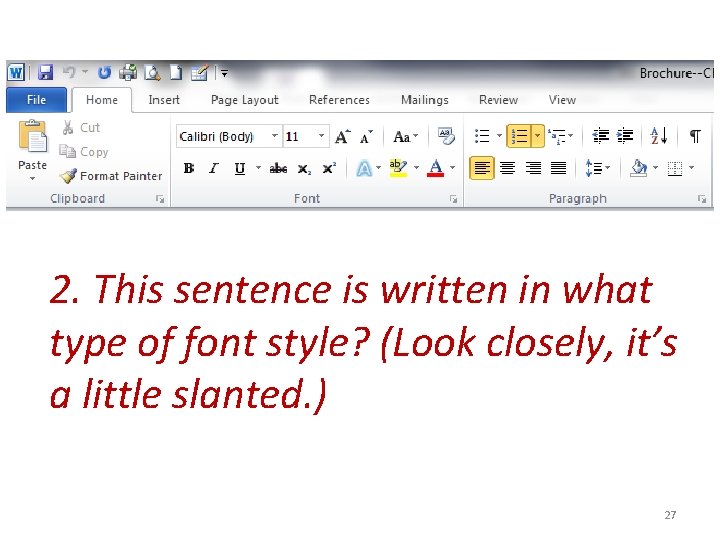Align text left
The image size is (720, 540).
click(x=482, y=168)
